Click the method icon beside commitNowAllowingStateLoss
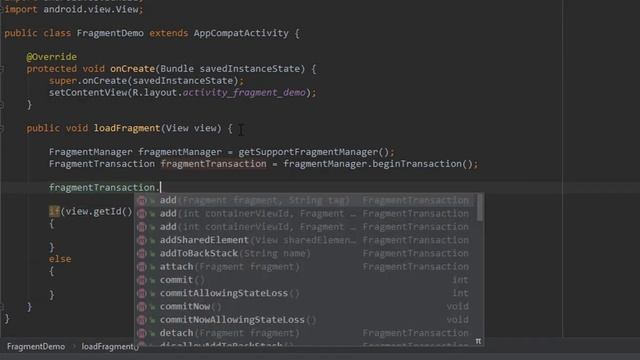The image size is (640, 360). click(x=142, y=320)
